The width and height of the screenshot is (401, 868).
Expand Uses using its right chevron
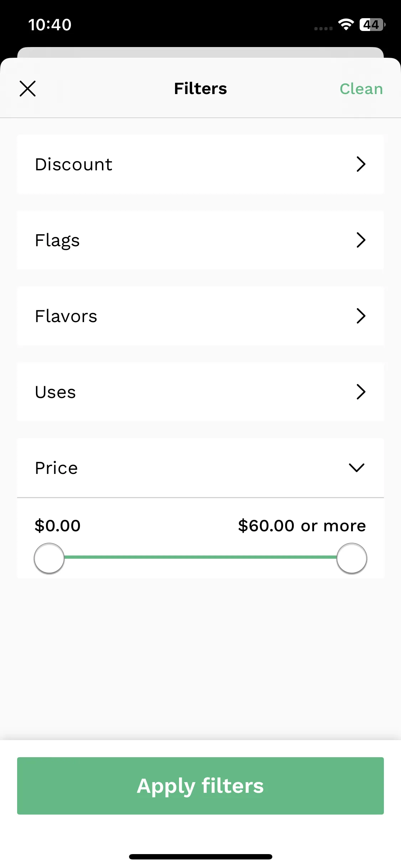coord(361,392)
